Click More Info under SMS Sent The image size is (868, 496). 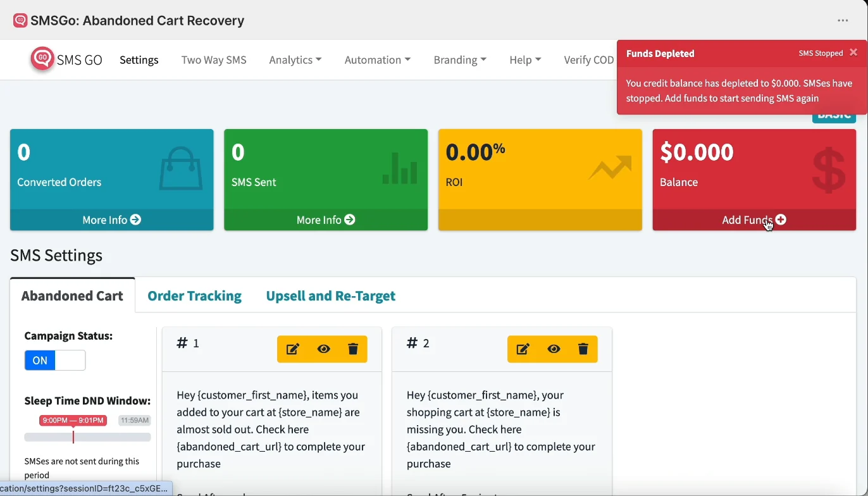point(326,220)
